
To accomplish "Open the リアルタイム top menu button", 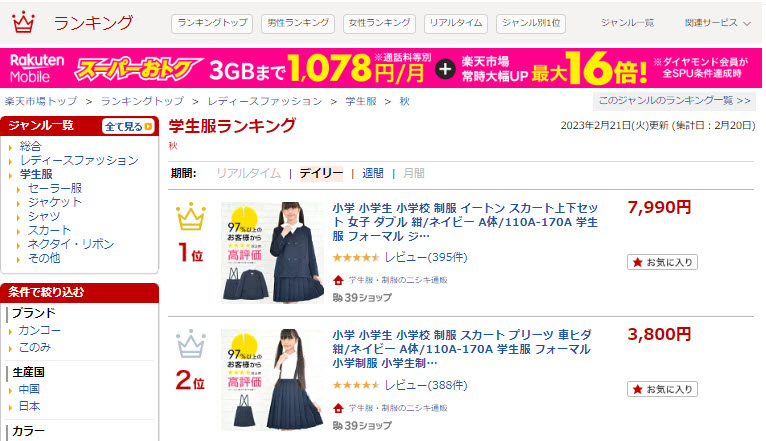I will coord(456,23).
